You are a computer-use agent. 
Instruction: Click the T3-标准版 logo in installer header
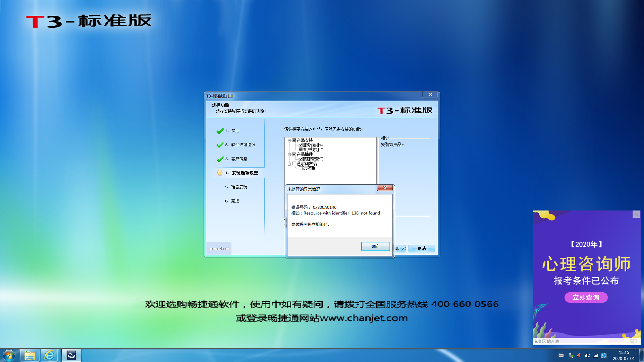(x=405, y=110)
